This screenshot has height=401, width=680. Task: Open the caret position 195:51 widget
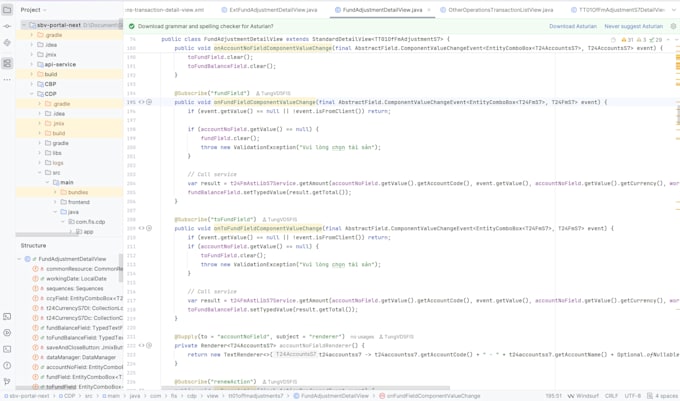tap(553, 396)
